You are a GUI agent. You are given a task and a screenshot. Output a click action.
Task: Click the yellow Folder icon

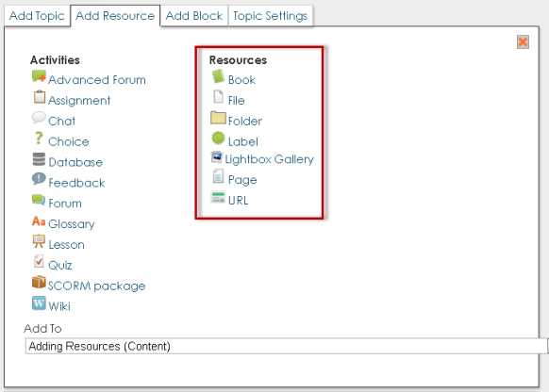[x=218, y=118]
